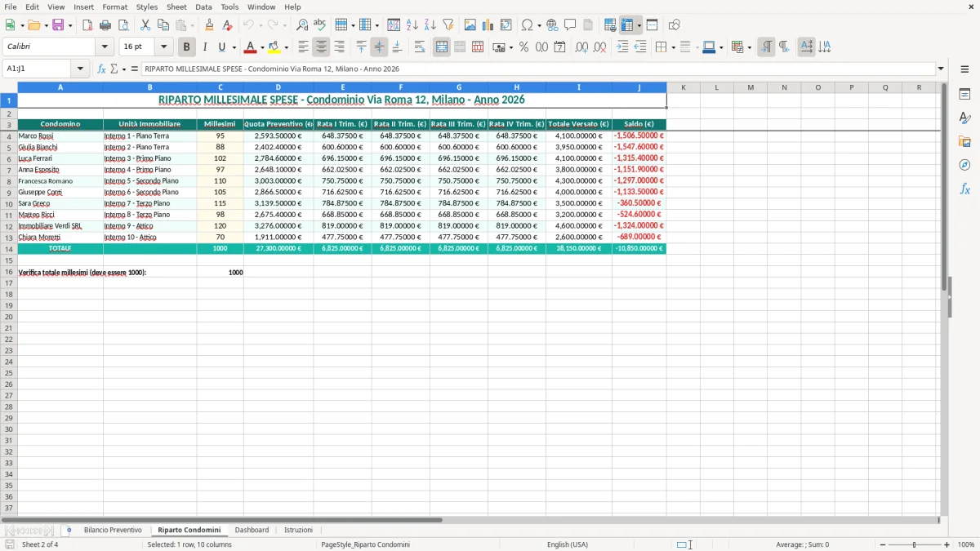Open Print Preview from toolbar
Image resolution: width=980 pixels, height=551 pixels.
[x=122, y=25]
